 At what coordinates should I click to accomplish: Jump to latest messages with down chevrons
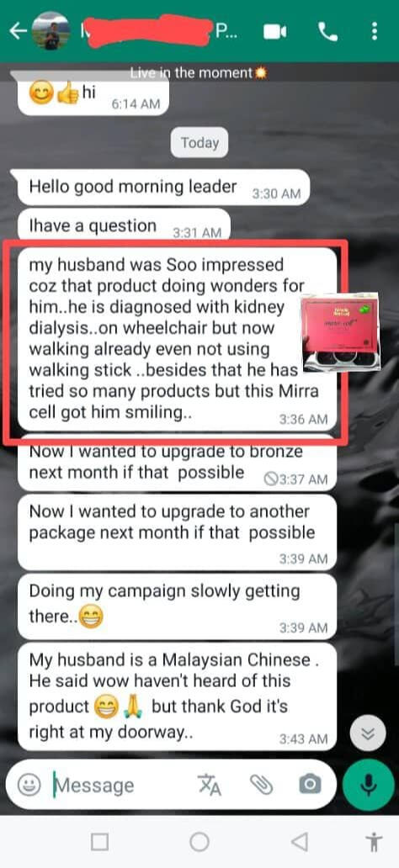click(x=367, y=733)
